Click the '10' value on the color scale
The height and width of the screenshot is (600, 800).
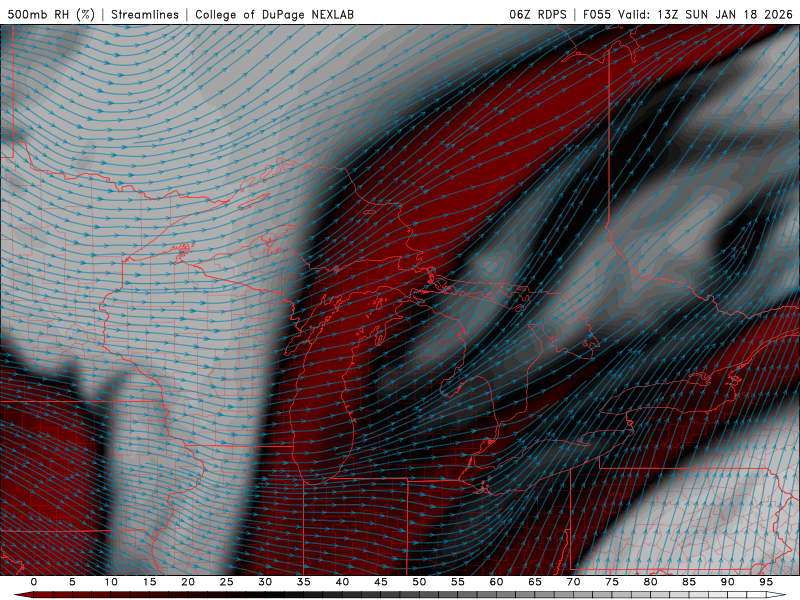tap(111, 582)
